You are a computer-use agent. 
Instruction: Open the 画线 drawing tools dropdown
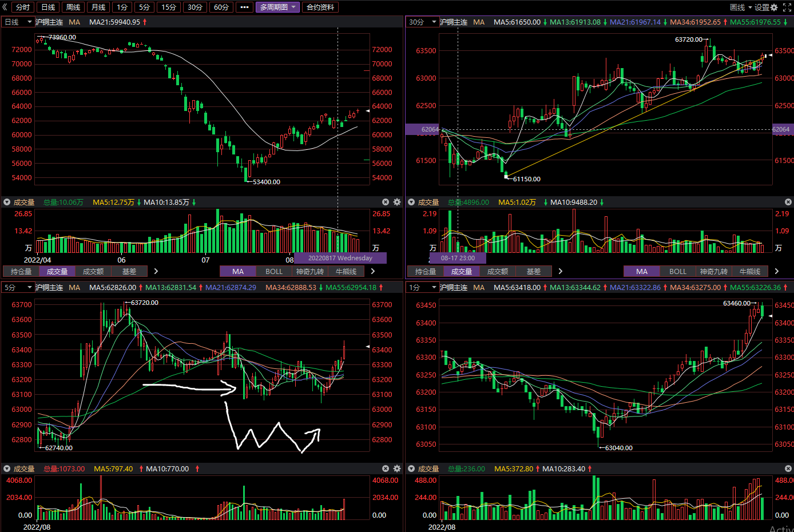[741, 7]
